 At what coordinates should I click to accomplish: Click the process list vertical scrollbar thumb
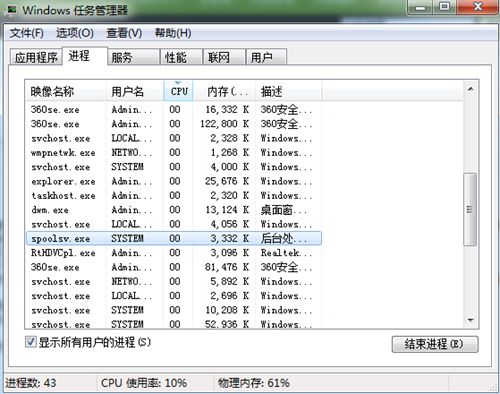coord(470,209)
